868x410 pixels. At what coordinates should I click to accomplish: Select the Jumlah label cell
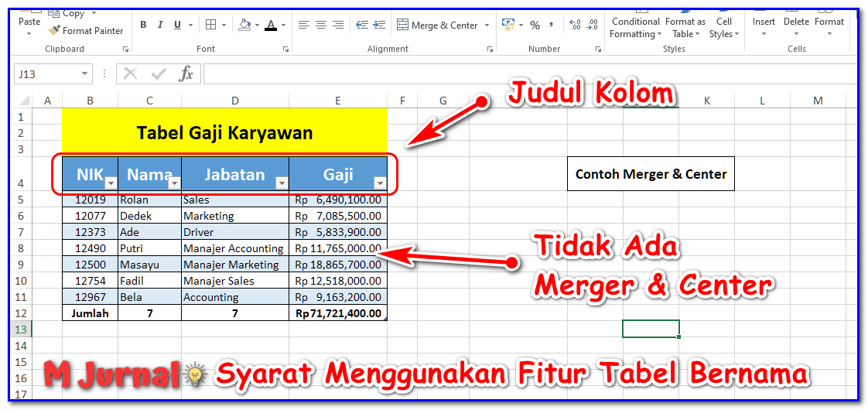pyautogui.click(x=91, y=313)
